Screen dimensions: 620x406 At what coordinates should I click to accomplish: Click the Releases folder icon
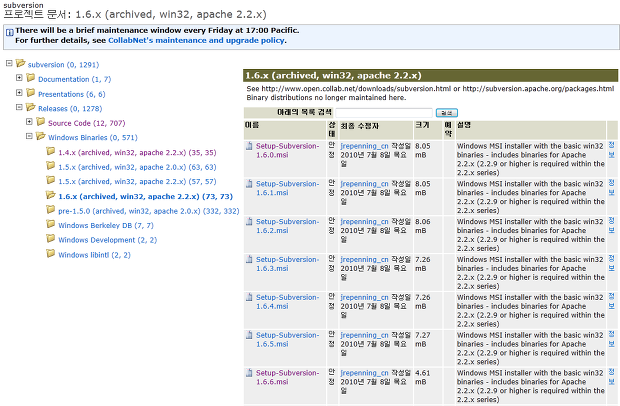(31, 107)
